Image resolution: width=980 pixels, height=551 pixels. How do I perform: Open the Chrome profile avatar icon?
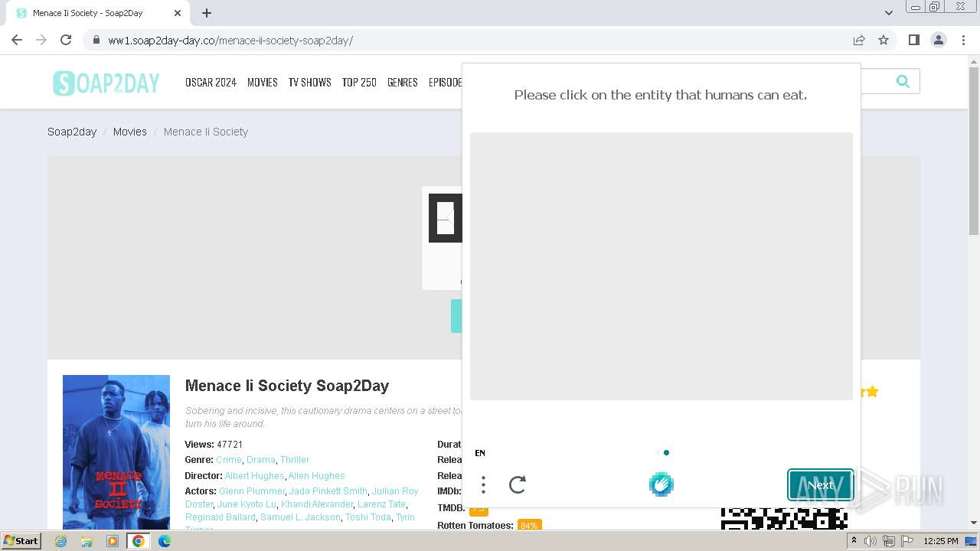click(939, 40)
